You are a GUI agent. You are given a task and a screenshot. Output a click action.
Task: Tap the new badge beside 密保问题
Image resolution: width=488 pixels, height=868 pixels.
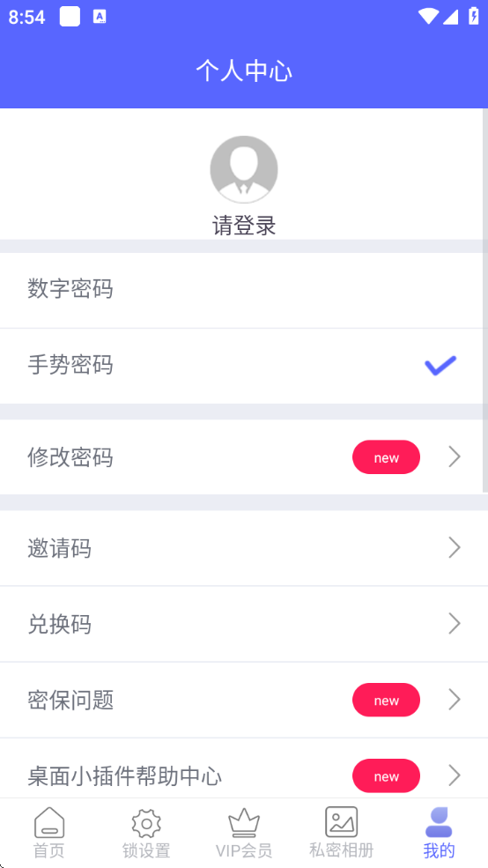386,701
